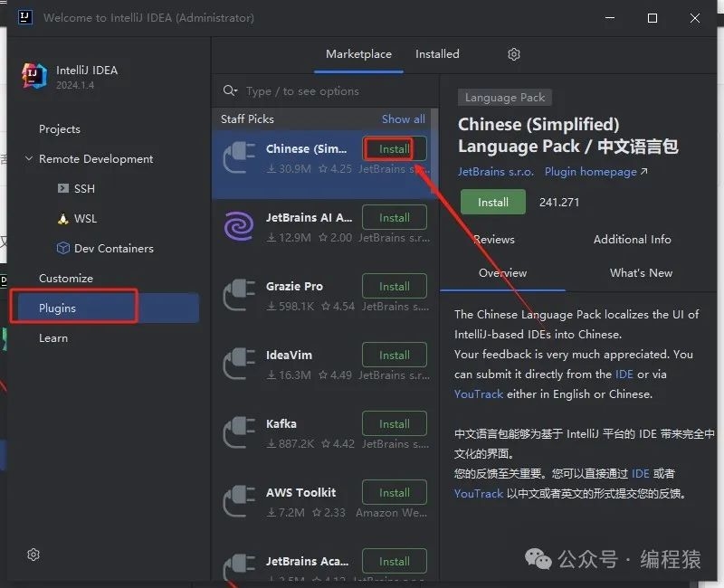Click the Chinese language pack plugin icon
This screenshot has height=588, width=724.
(239, 157)
